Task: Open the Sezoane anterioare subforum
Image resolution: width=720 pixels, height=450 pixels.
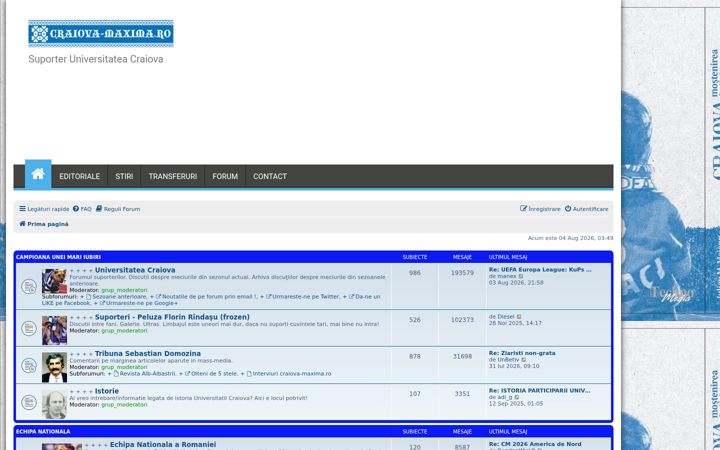Action: 119,297
